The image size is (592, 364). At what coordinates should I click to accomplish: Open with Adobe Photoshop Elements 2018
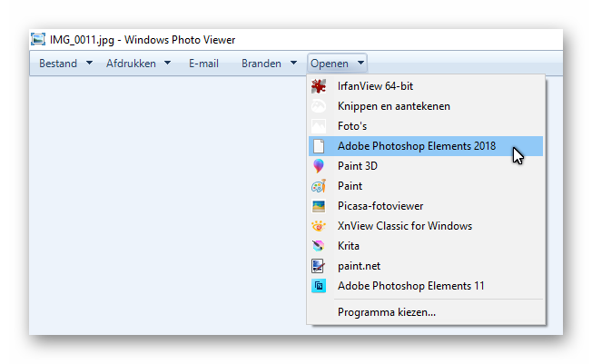point(426,146)
